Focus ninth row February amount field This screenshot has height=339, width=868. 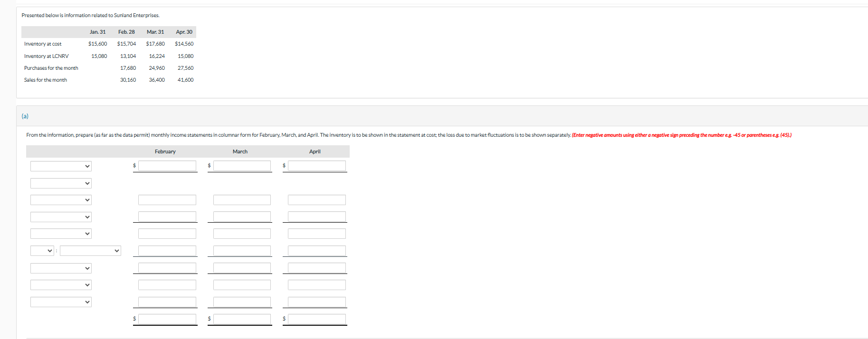click(167, 302)
